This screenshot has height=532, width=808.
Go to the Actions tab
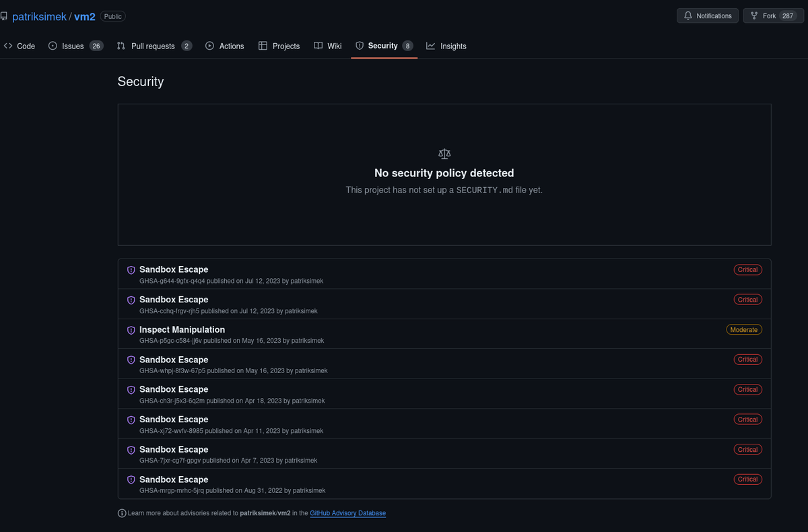pos(225,46)
